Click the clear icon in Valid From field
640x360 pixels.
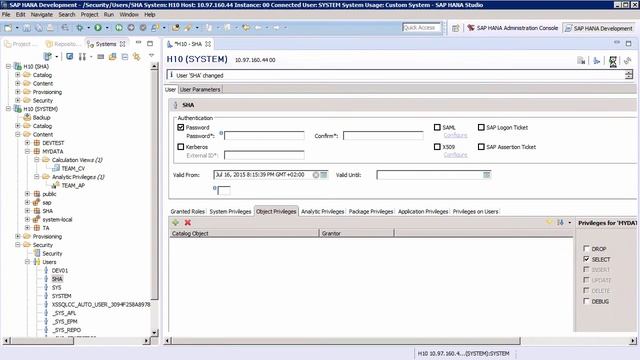tap(316, 175)
